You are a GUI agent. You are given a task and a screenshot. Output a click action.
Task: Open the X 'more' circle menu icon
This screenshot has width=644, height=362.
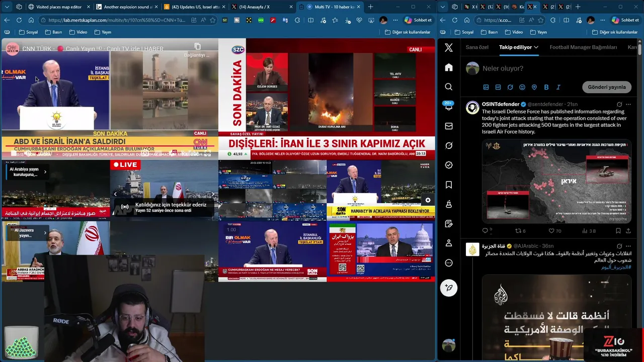pos(449,263)
